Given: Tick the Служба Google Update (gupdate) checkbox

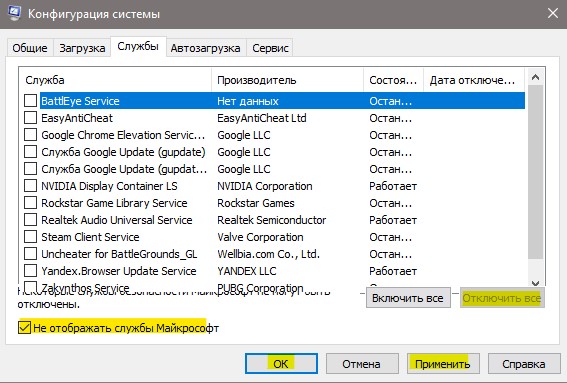Looking at the screenshot, I should [x=30, y=152].
